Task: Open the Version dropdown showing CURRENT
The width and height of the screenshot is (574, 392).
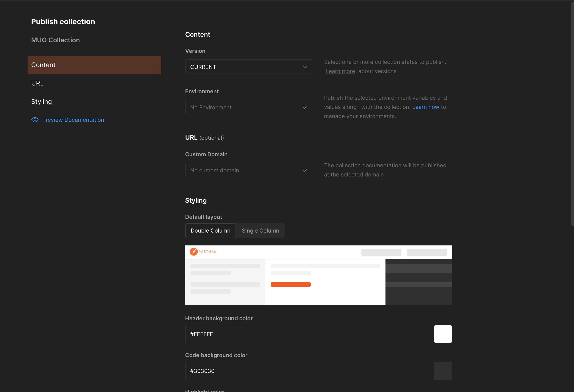Action: click(x=249, y=67)
